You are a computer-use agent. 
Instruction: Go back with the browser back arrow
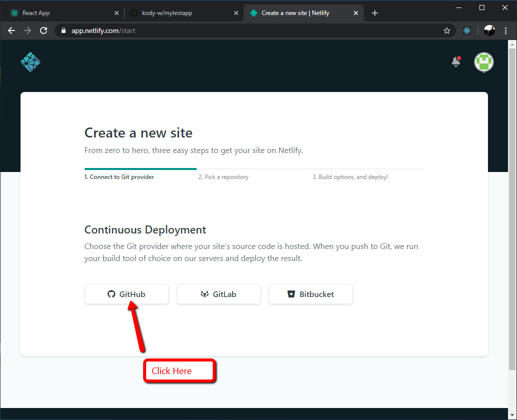point(12,30)
